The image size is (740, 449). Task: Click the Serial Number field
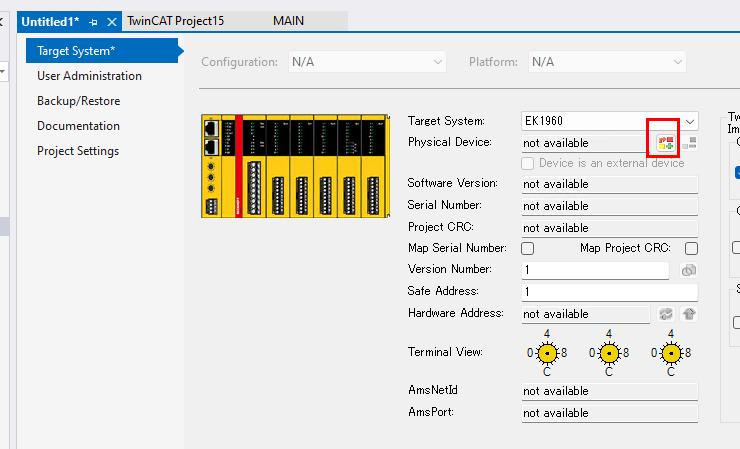pos(610,206)
